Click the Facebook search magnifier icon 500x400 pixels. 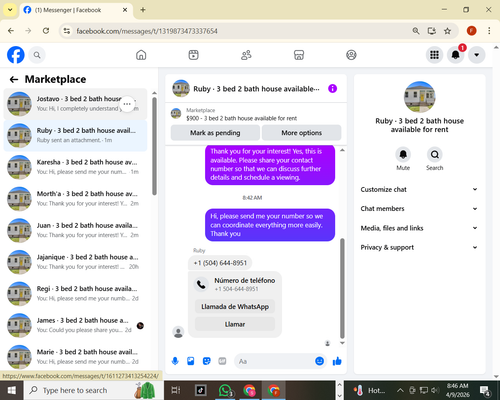click(37, 55)
